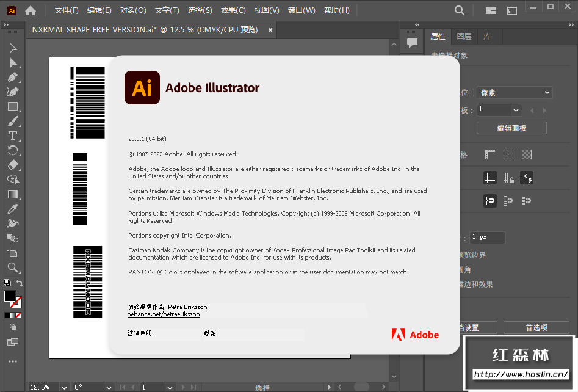
Task: Open the Comments panel icon
Action: (x=412, y=42)
